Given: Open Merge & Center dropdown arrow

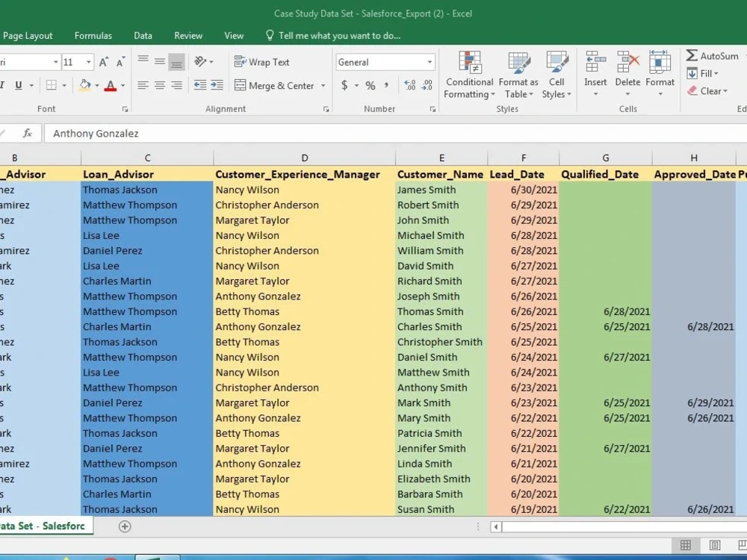Looking at the screenshot, I should click(323, 86).
